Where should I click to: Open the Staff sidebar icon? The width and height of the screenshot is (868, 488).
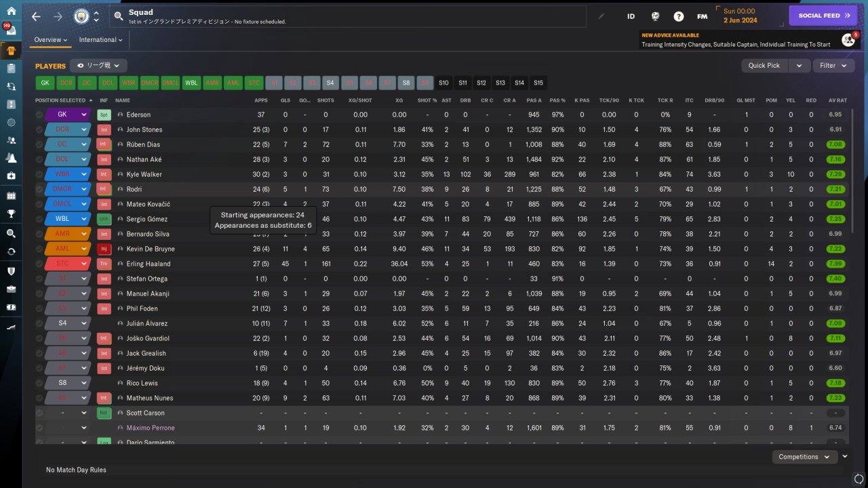[x=11, y=140]
